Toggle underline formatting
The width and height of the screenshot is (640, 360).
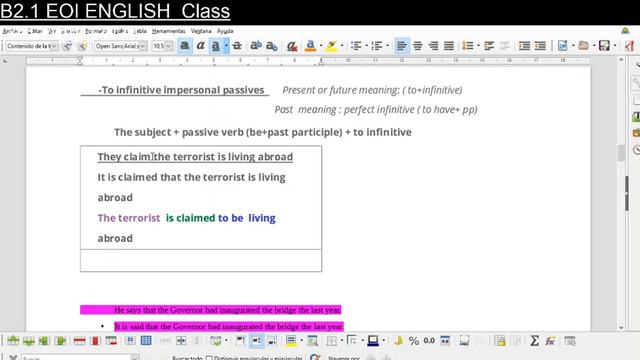(x=216, y=46)
